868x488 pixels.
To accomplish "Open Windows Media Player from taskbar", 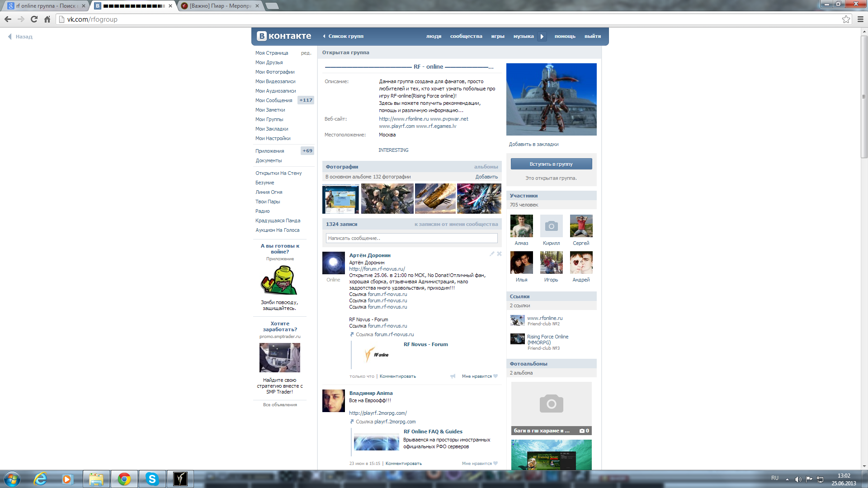I will [67, 479].
